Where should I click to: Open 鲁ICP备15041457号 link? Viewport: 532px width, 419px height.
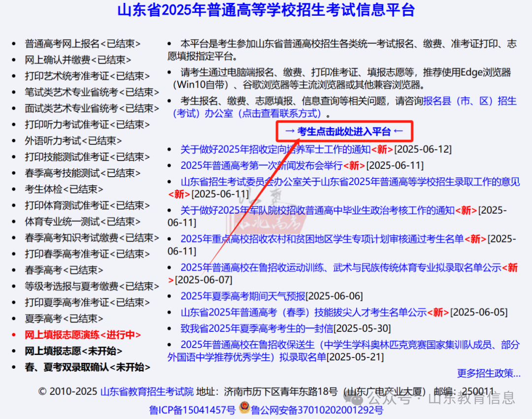(192, 410)
